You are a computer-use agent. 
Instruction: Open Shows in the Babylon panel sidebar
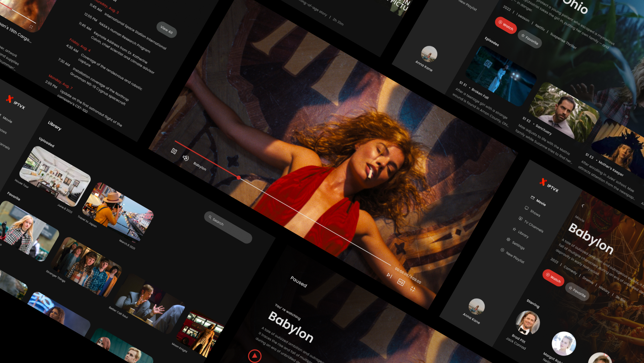(x=532, y=211)
